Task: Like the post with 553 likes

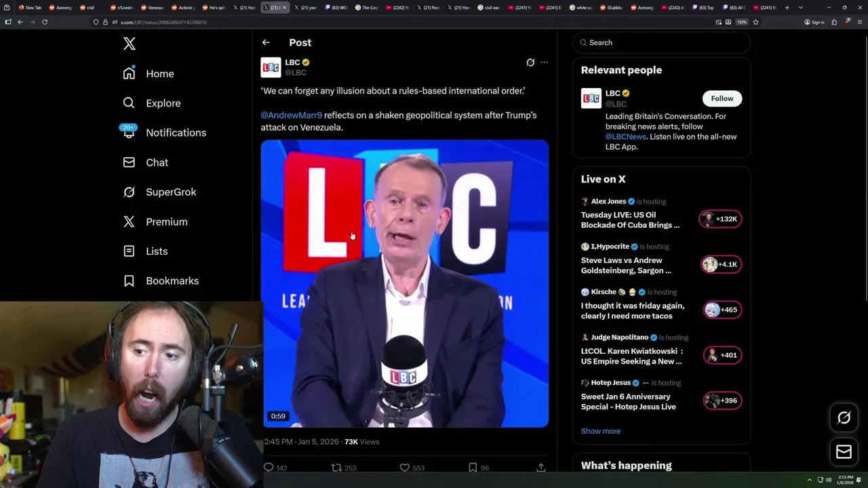Action: click(x=412, y=468)
